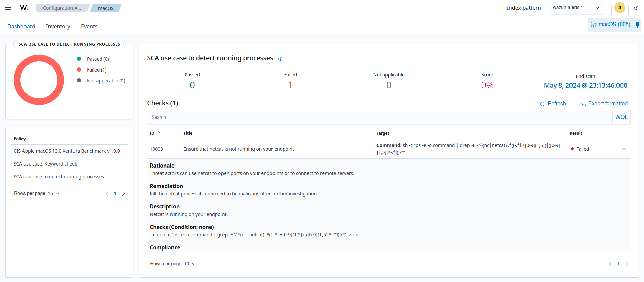Click the user avatar icon
The height and width of the screenshot is (282, 644).
620,8
